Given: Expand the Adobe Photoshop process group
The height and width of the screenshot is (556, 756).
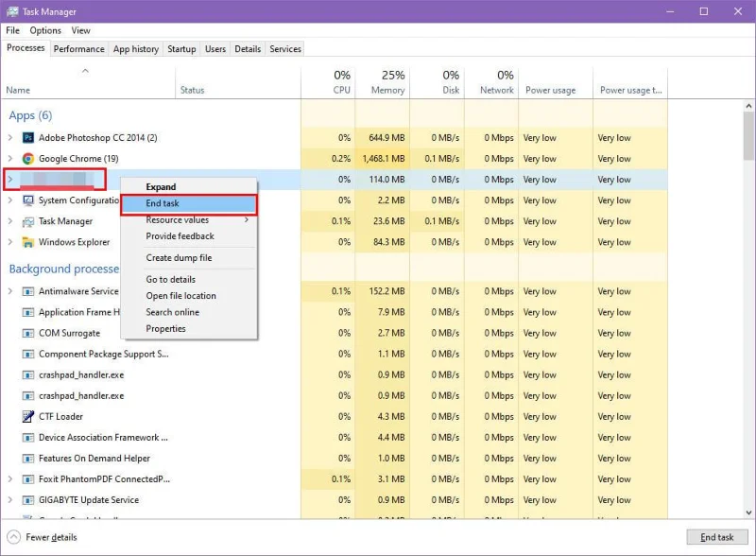Looking at the screenshot, I should (10, 138).
